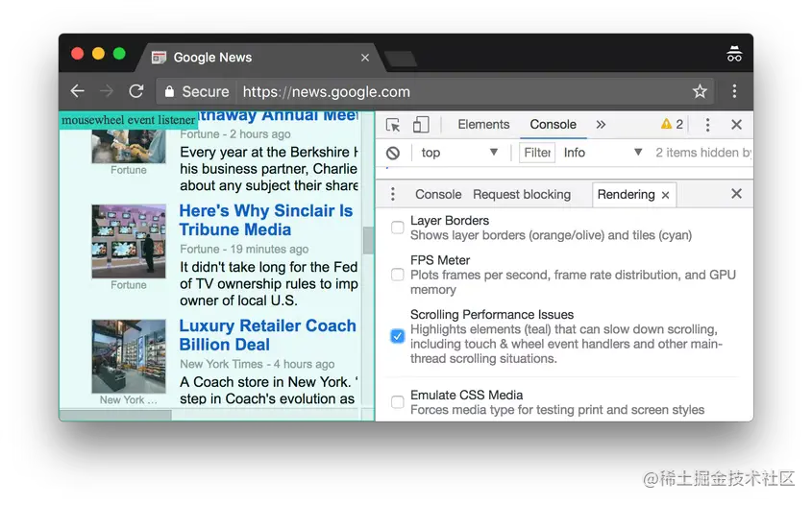This screenshot has height=505, width=812.
Task: Open the Info log level dropdown
Action: (x=603, y=153)
